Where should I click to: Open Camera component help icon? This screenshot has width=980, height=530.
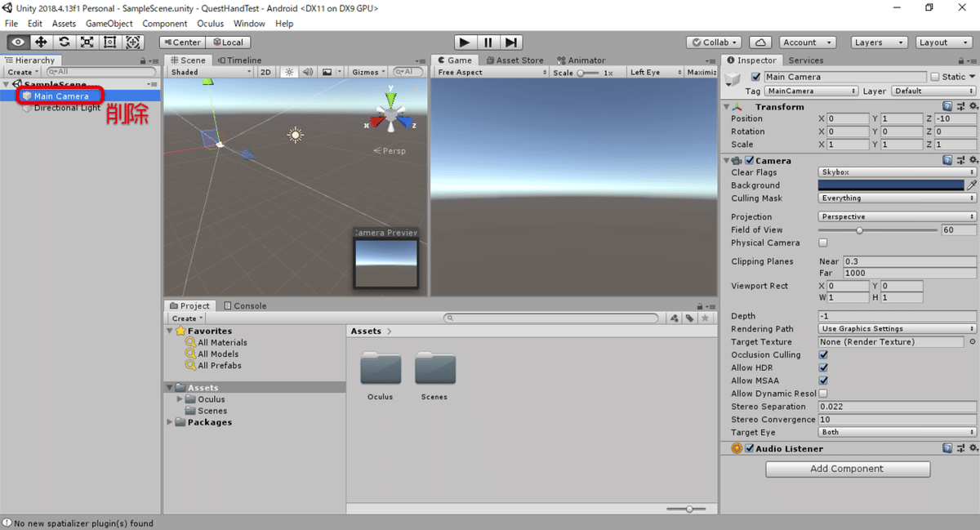[947, 160]
